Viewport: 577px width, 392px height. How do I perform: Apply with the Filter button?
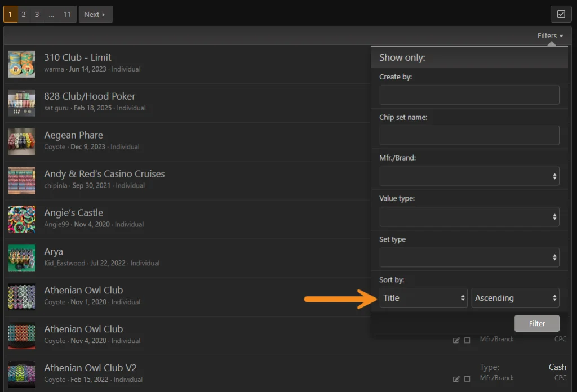point(537,323)
